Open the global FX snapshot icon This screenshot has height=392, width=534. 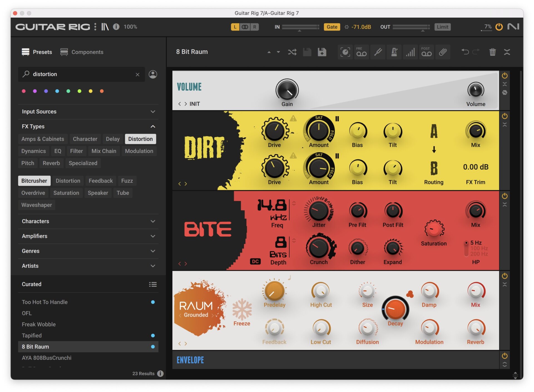pos(345,52)
